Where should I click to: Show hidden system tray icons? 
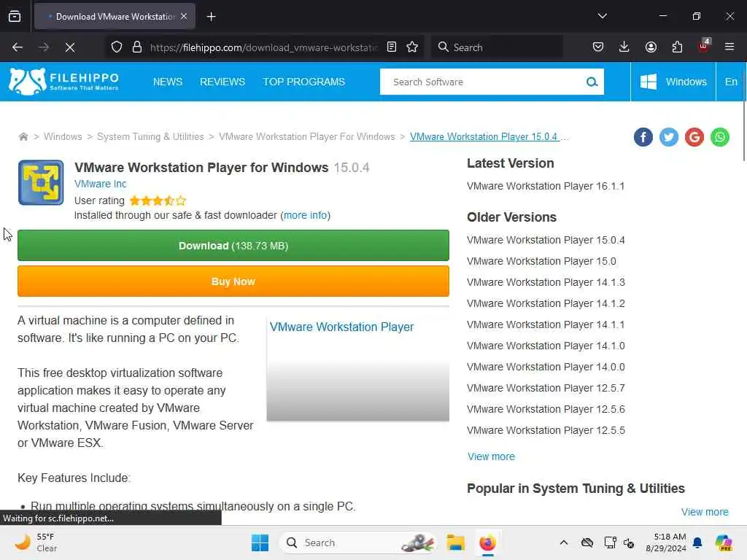564,542
